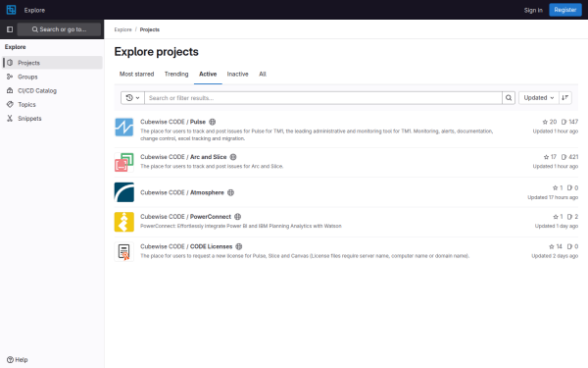Toggle the sidebar collapse icon
This screenshot has width=588, height=368.
(x=10, y=29)
